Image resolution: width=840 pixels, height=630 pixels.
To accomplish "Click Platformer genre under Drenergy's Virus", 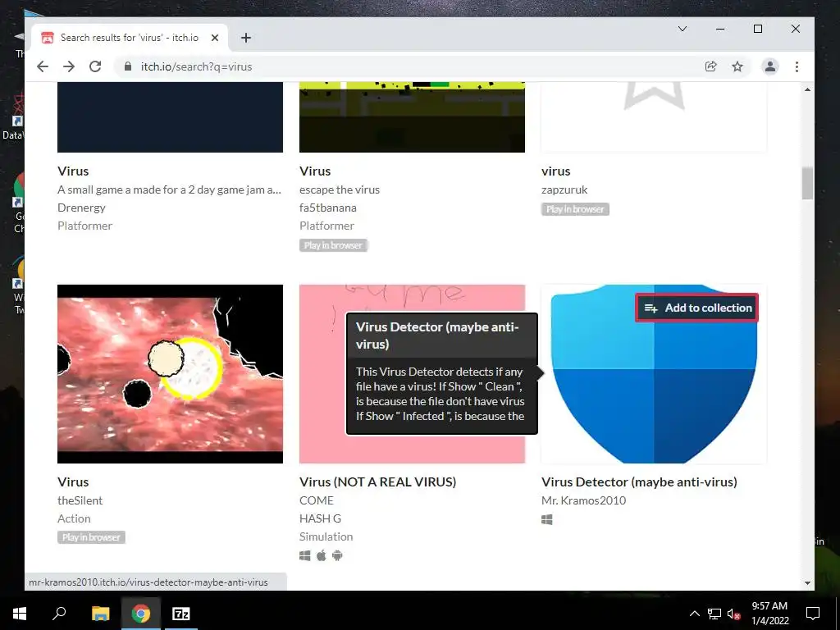I will point(84,226).
